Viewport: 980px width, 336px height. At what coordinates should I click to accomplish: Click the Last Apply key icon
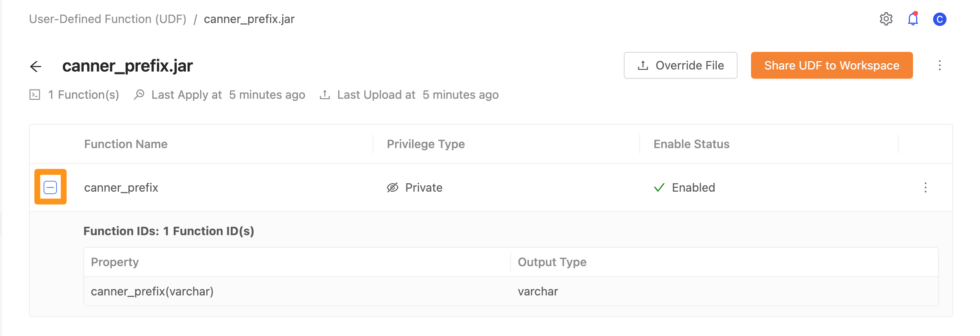pos(139,95)
